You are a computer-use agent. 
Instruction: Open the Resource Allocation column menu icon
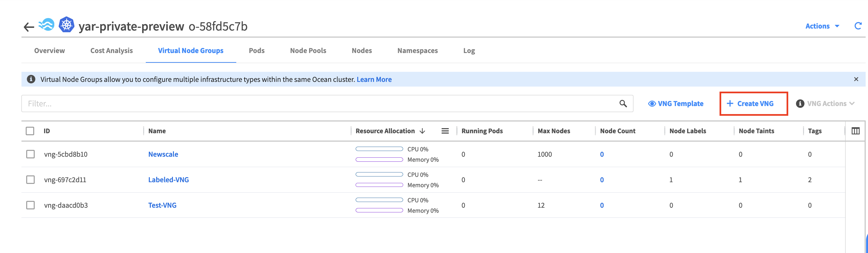tap(445, 131)
